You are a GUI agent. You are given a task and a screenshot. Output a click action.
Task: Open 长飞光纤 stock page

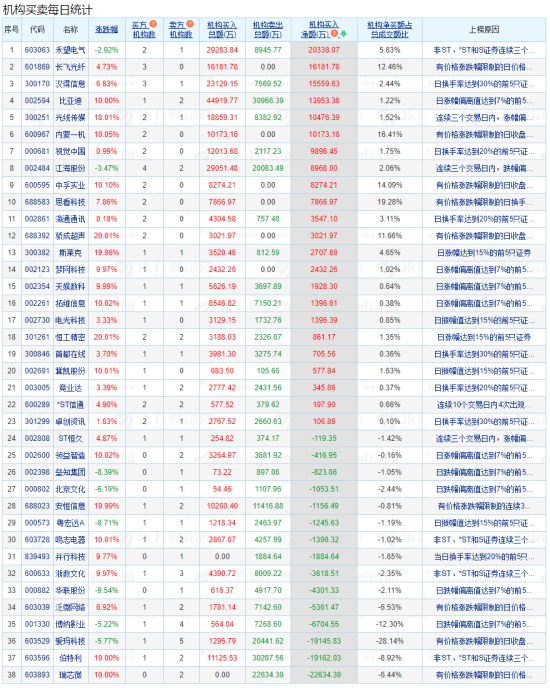70,67
